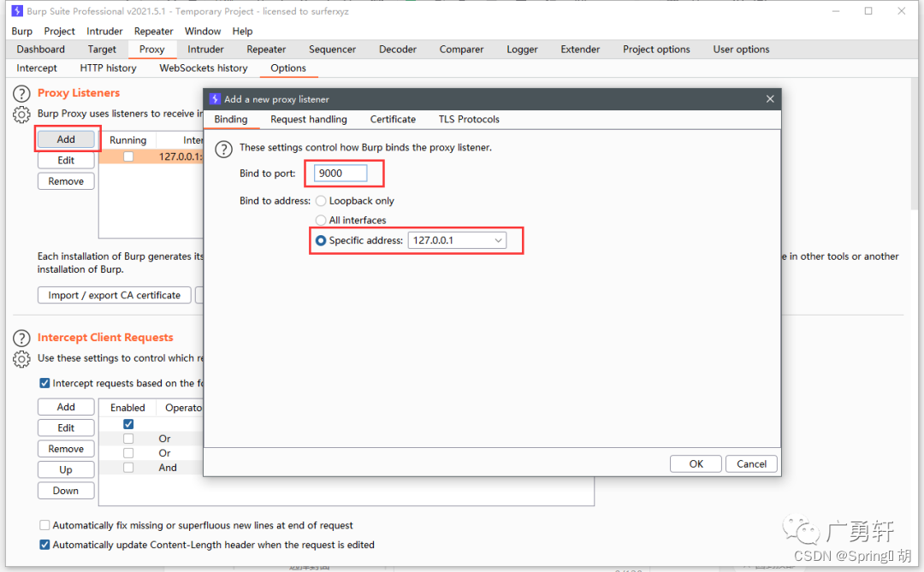Open TLS Protocols tab in dialog
Screen dimensions: 924x572
(469, 119)
